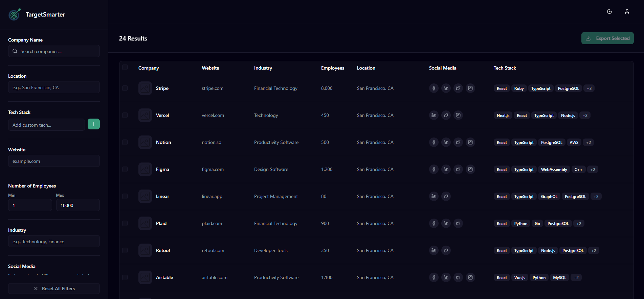Click the Figma company logo thumbnail
The height and width of the screenshot is (299, 644).
145,169
